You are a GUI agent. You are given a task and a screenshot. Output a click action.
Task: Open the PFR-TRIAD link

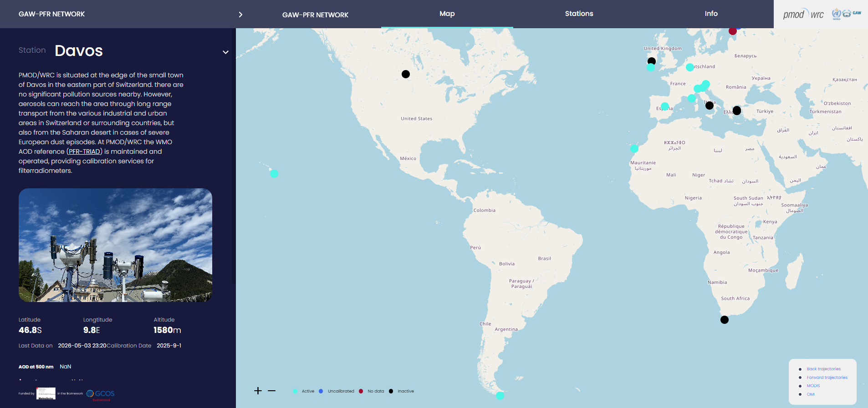(x=85, y=151)
